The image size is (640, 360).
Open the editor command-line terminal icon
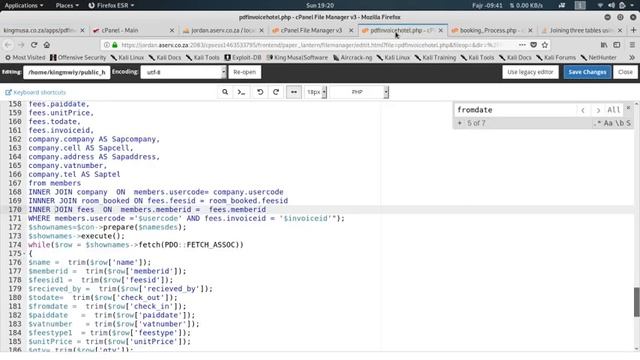(241, 92)
